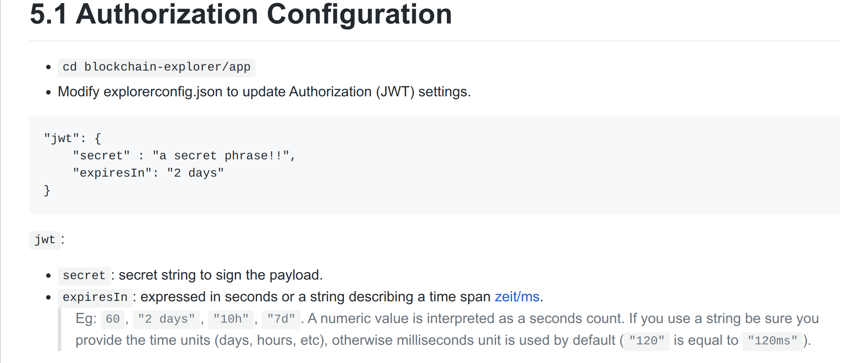This screenshot has height=363, width=868.
Task: Click the secret inline code term
Action: 84,276
